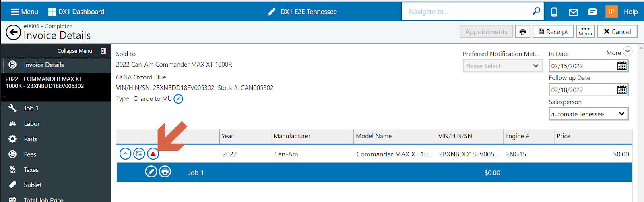Screen dimensions: 644x202
Task: Edit Job 1 with pencil icon
Action: (x=151, y=172)
